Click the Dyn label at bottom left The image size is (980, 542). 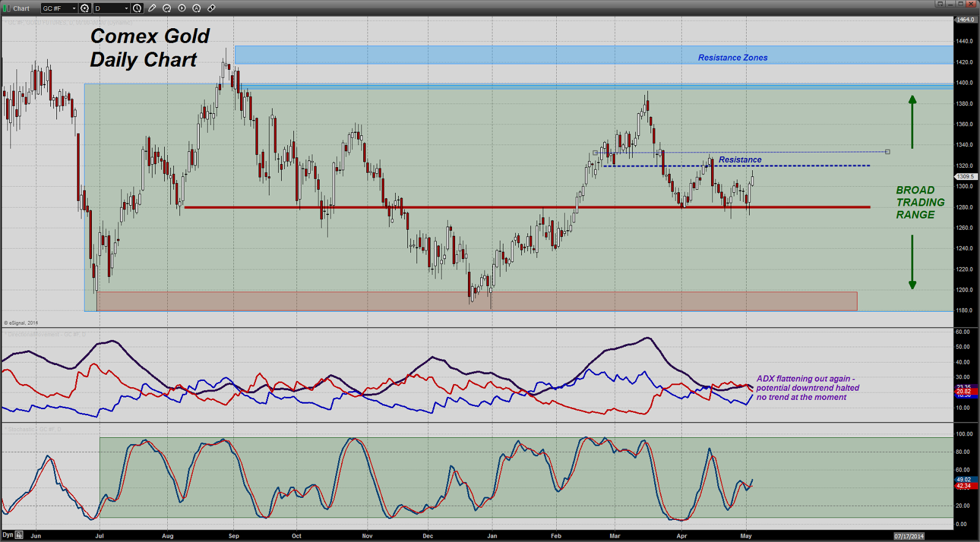point(8,535)
